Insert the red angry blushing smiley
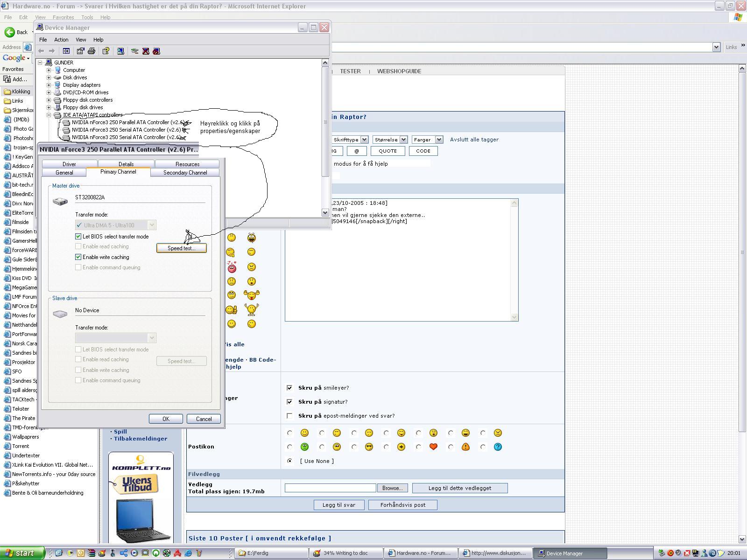The width and height of the screenshot is (747, 560). tap(232, 267)
